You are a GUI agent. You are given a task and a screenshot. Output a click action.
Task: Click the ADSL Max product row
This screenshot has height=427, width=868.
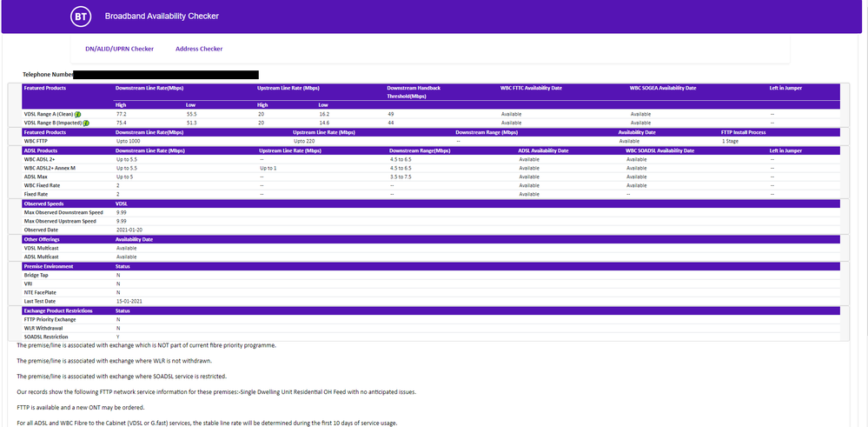pos(36,177)
